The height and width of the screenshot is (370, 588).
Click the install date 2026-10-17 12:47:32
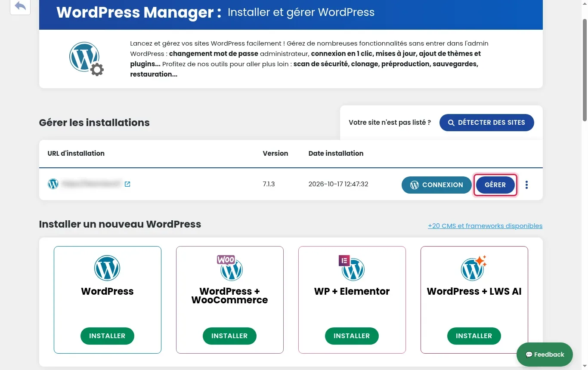point(338,184)
